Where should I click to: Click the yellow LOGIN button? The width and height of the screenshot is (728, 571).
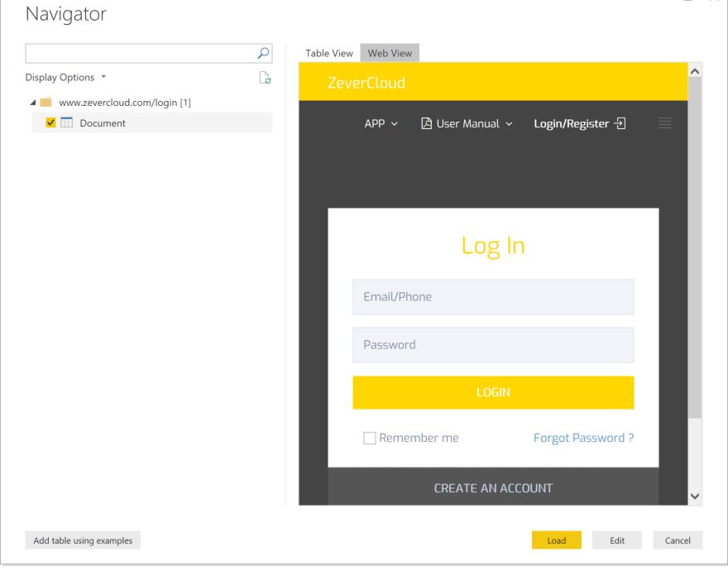[493, 392]
